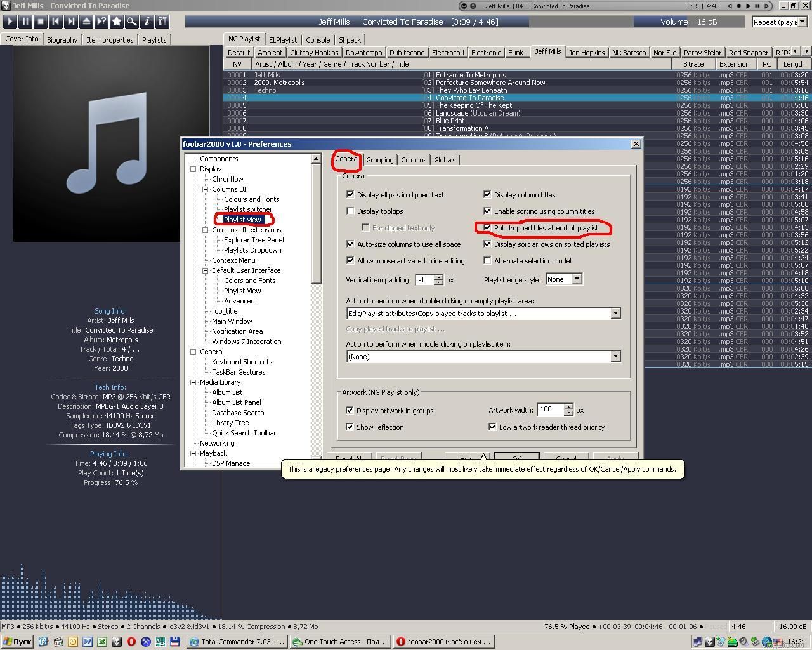Launch Excel from the quick launch bar
This screenshot has width=812, height=650.
point(101,642)
